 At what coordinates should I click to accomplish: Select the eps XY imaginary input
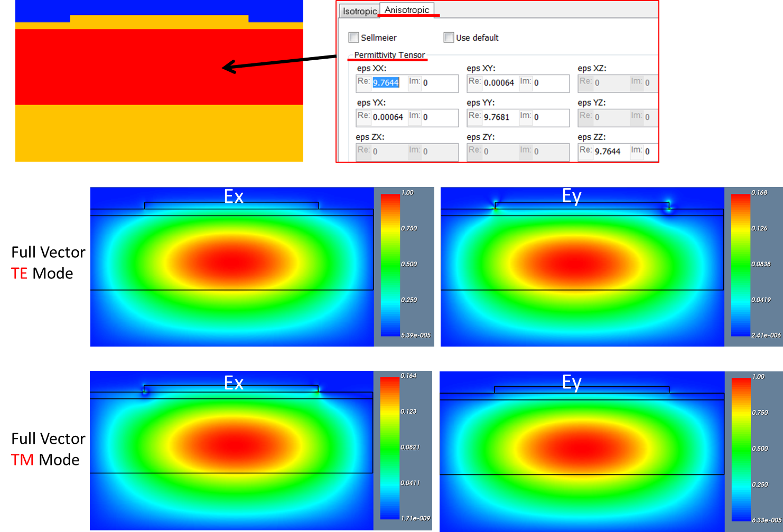551,83
